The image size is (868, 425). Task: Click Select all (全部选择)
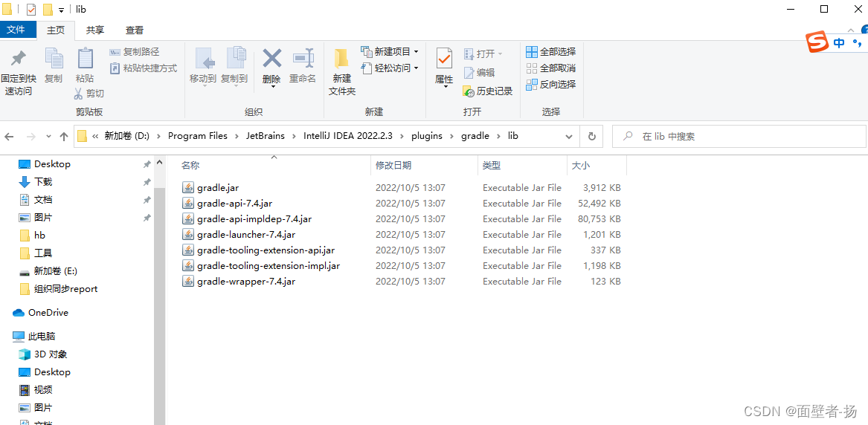pos(551,52)
